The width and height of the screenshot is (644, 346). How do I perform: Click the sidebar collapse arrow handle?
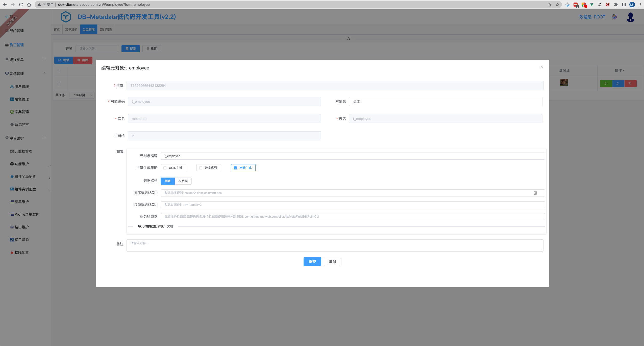tap(49, 178)
